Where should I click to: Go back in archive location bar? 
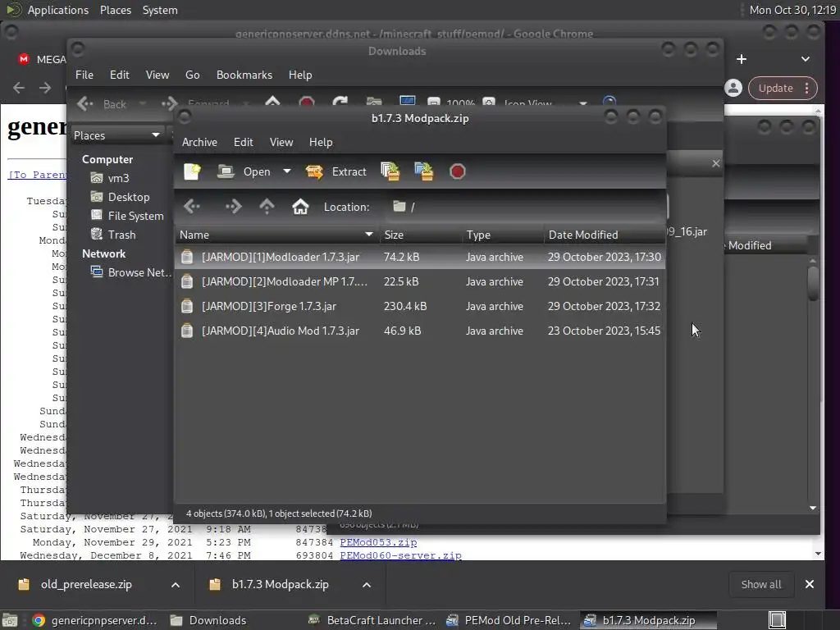click(192, 206)
